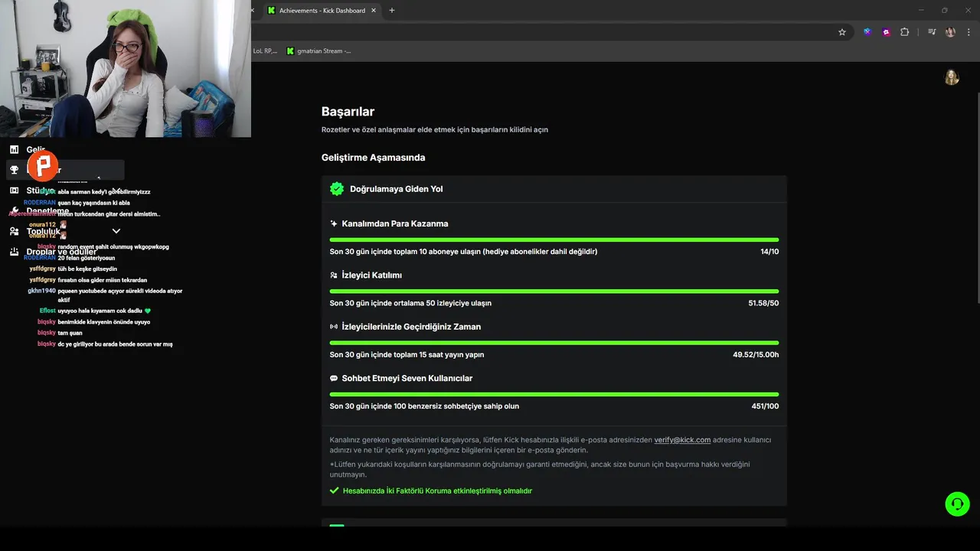Click the Geliştirme Aşamasında section heading

pyautogui.click(x=373, y=158)
